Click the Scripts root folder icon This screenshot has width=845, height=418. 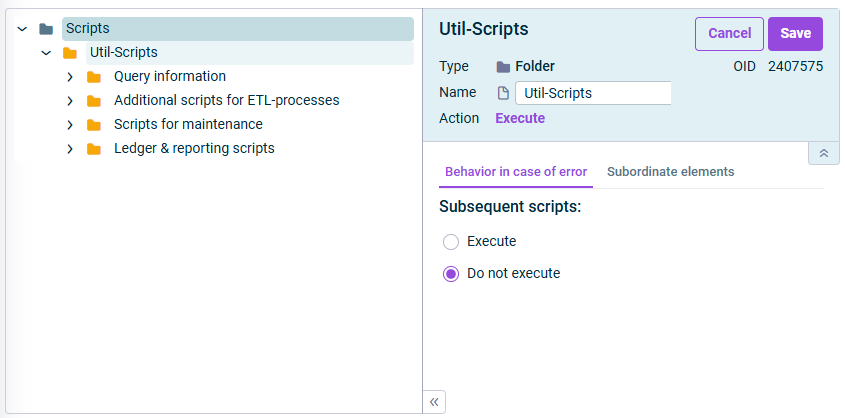click(46, 29)
